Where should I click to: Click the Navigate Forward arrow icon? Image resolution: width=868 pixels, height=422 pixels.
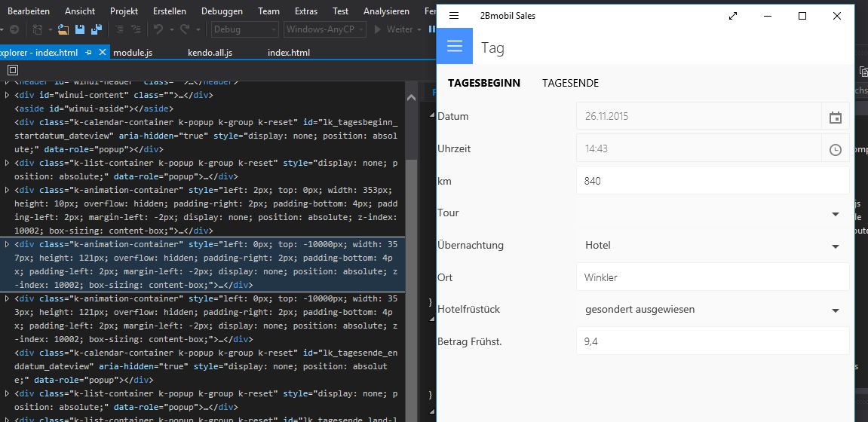(x=14, y=29)
